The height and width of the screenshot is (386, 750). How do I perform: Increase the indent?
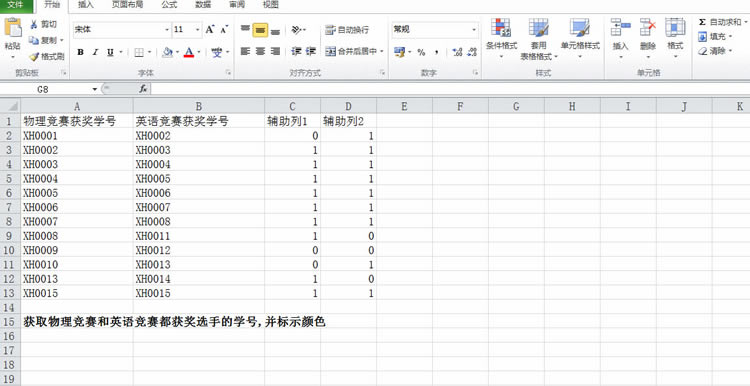pyautogui.click(x=311, y=52)
